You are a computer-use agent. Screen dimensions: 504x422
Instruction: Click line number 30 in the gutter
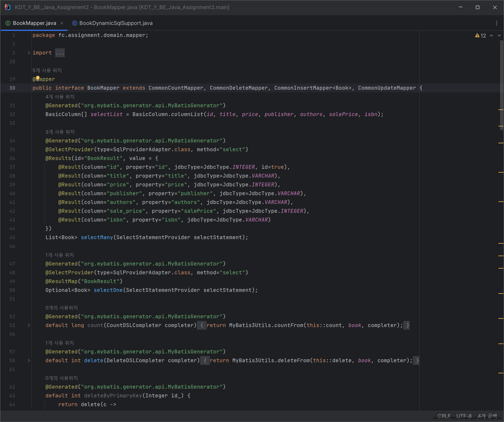coord(12,88)
